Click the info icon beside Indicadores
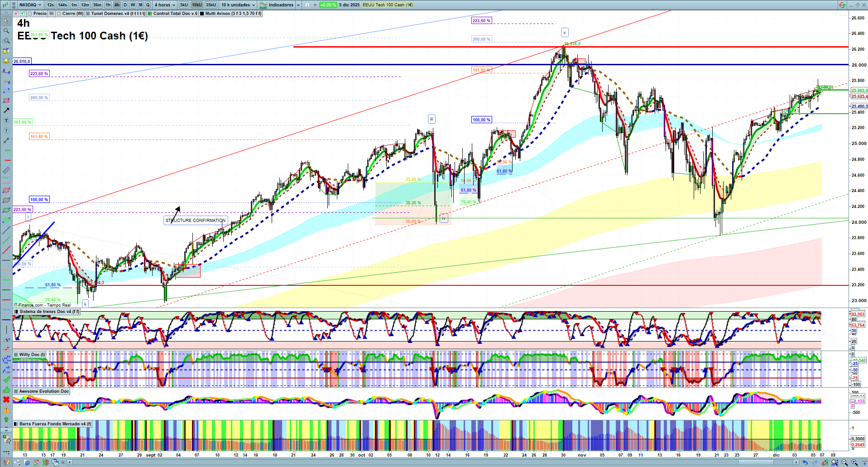The height and width of the screenshot is (467, 868). coord(307,5)
